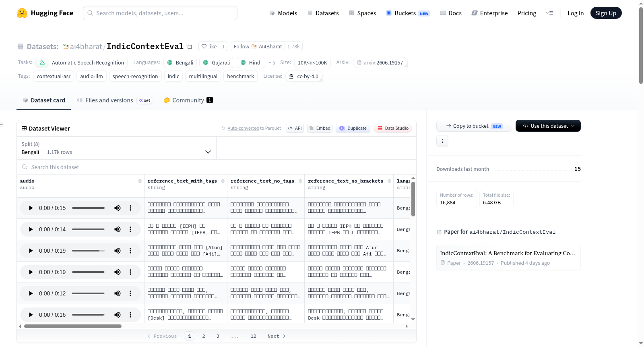This screenshot has height=347, width=644.
Task: Go to page 2 of the viewer
Action: (x=204, y=336)
